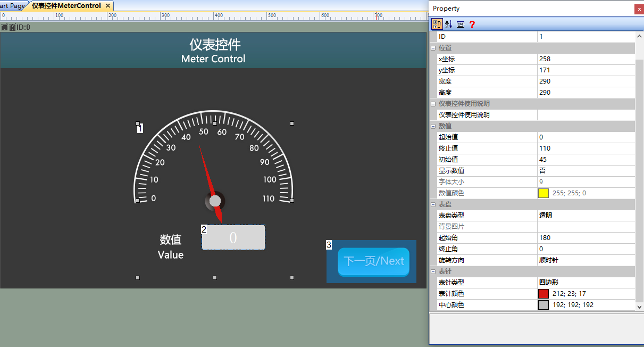Open the 旋转方向 option 顺时针
Viewport: 644px width, 347px height.
click(x=586, y=260)
